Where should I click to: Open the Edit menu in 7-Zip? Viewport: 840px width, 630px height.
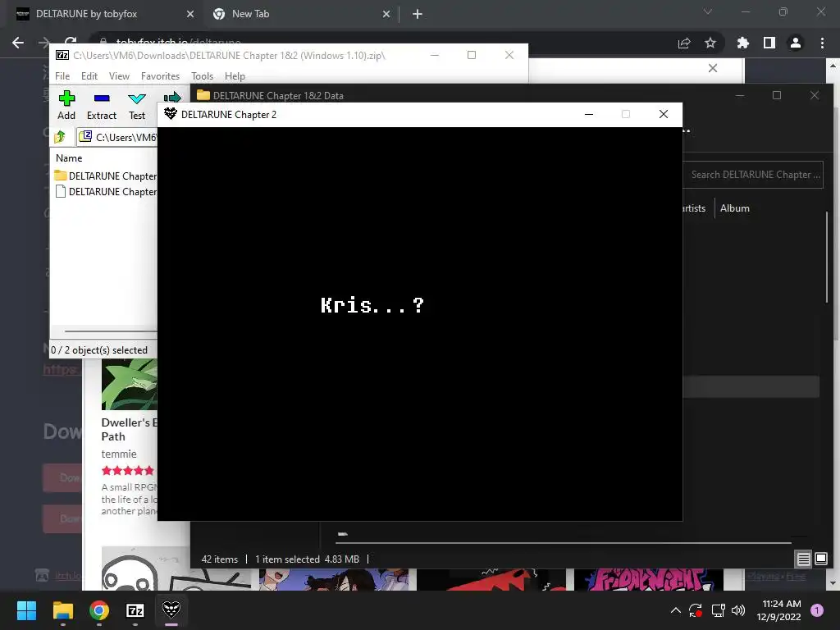click(89, 76)
